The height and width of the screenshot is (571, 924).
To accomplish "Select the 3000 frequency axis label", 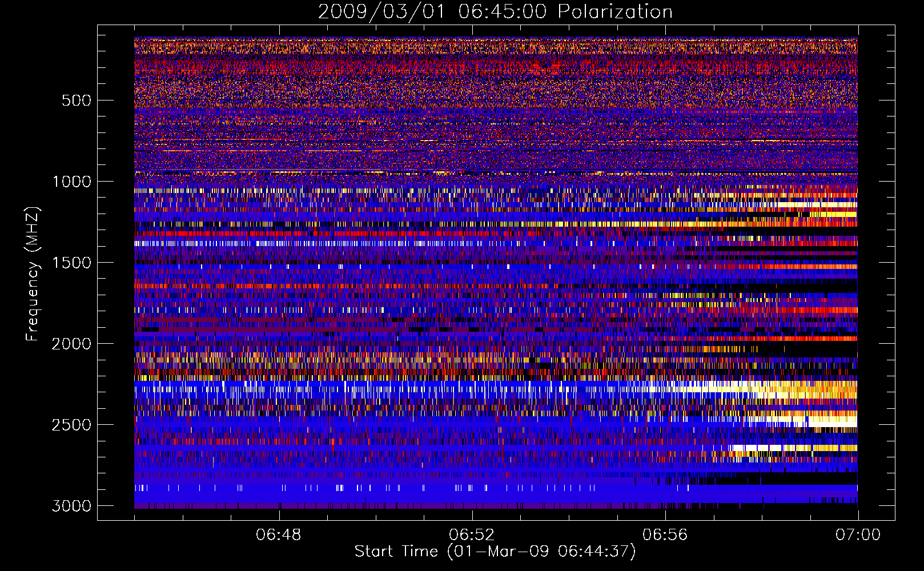I will coord(71,506).
